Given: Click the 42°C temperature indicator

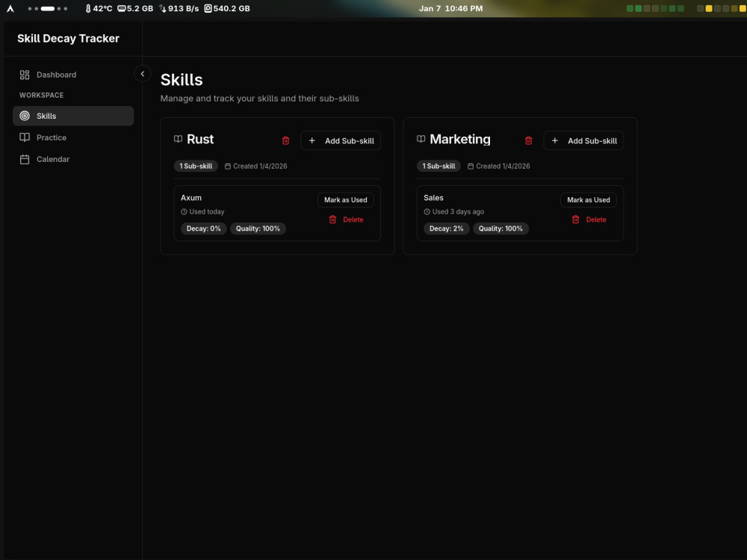Looking at the screenshot, I should (99, 8).
